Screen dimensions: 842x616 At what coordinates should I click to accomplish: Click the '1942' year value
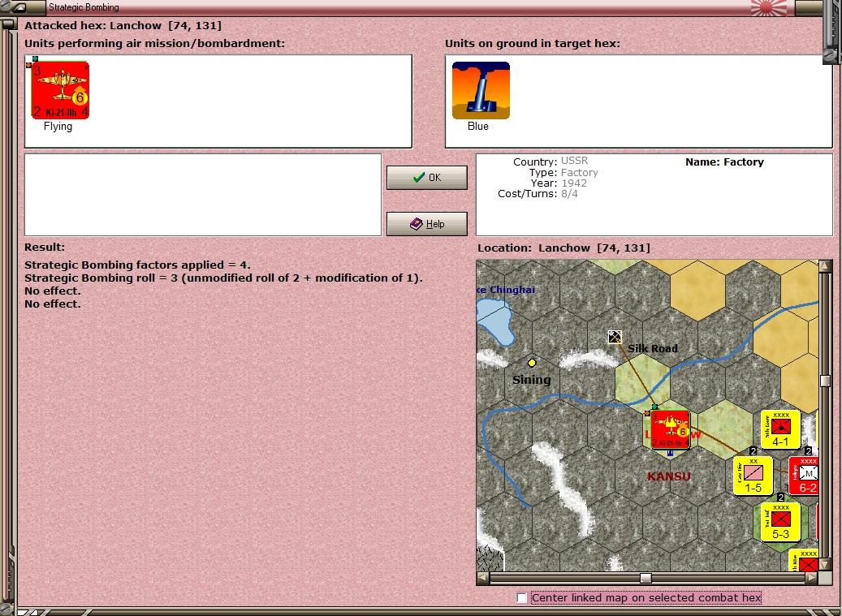tap(574, 183)
